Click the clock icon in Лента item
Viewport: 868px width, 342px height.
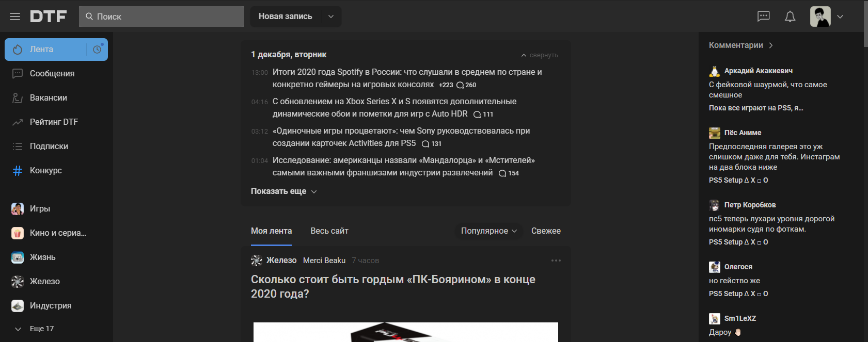(97, 50)
